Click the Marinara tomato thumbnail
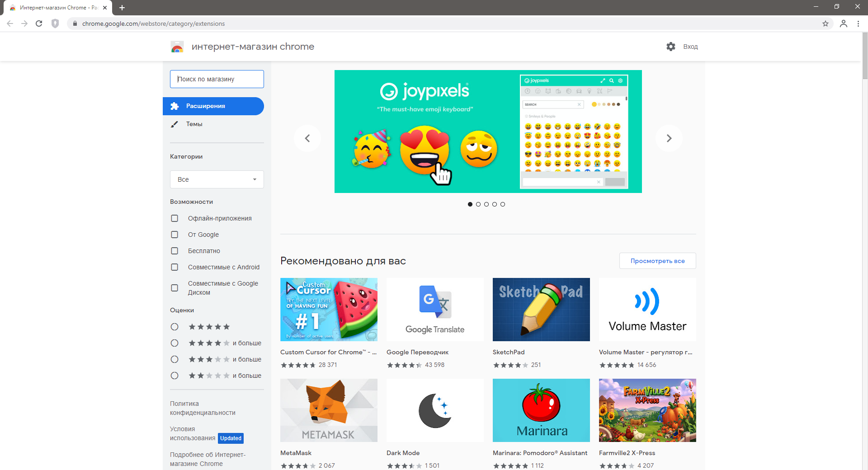 (x=541, y=410)
